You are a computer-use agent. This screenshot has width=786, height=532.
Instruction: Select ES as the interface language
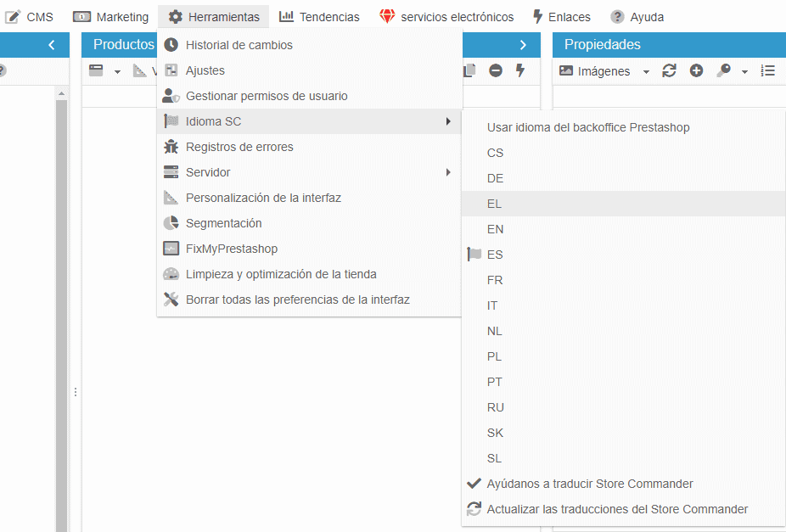[x=495, y=255]
